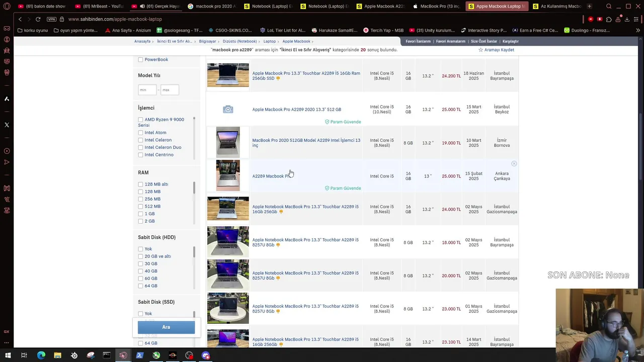The width and height of the screenshot is (644, 362).
Task: Click Model Yılı max input field
Action: click(170, 89)
